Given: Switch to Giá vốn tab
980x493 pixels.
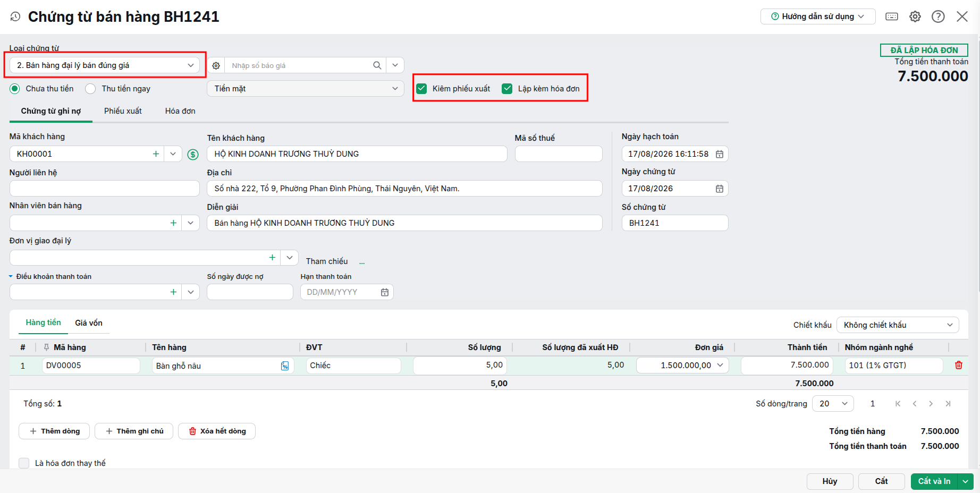Looking at the screenshot, I should (x=89, y=323).
